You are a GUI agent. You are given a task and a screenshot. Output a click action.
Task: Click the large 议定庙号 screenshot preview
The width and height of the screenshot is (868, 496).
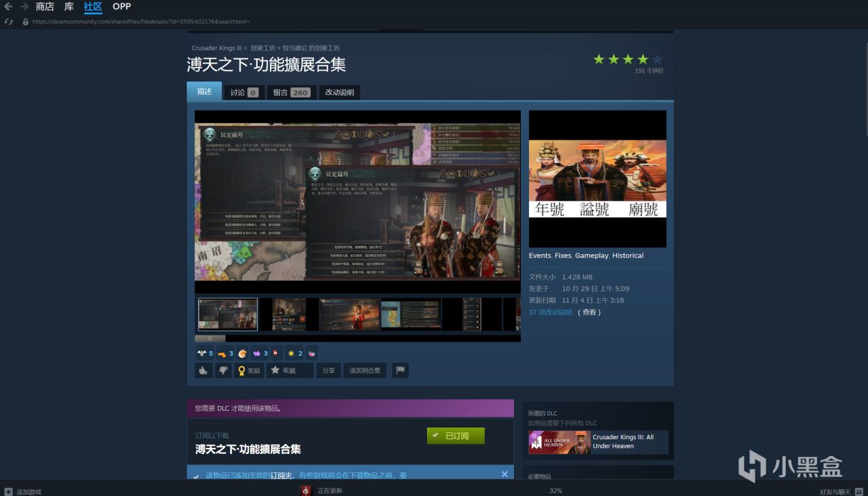(x=357, y=201)
